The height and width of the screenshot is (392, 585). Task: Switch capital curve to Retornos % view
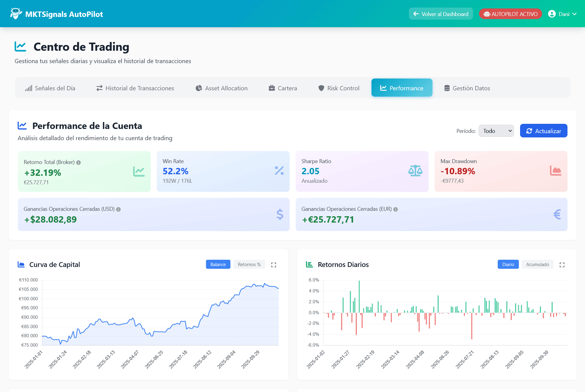[x=249, y=264]
